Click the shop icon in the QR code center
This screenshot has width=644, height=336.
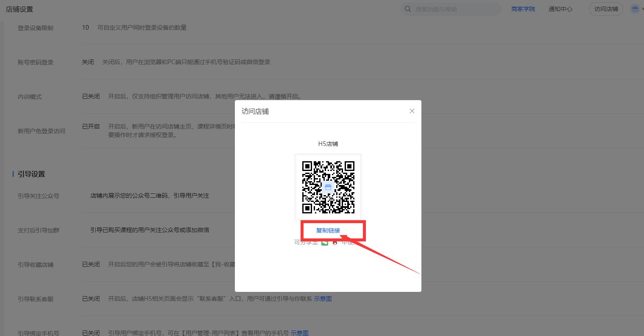coord(328,187)
